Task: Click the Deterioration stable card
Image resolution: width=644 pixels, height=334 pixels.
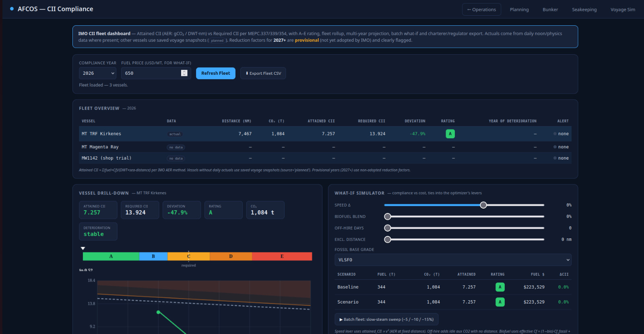Action: pyautogui.click(x=98, y=232)
